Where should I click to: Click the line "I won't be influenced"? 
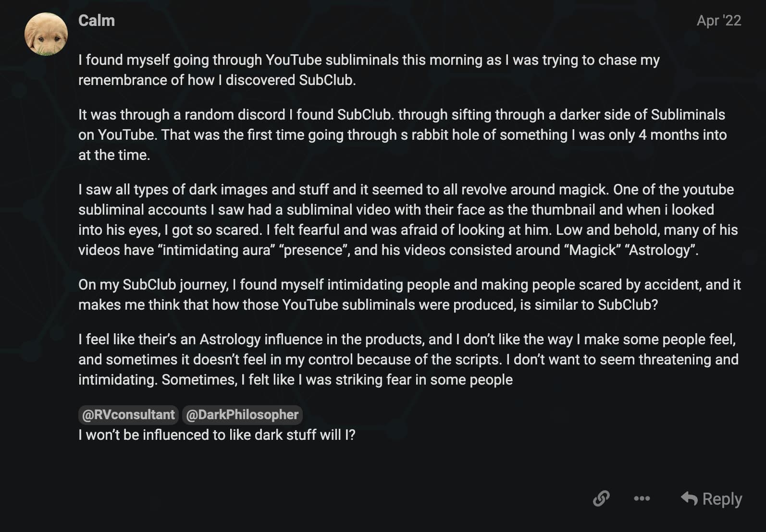point(217,435)
